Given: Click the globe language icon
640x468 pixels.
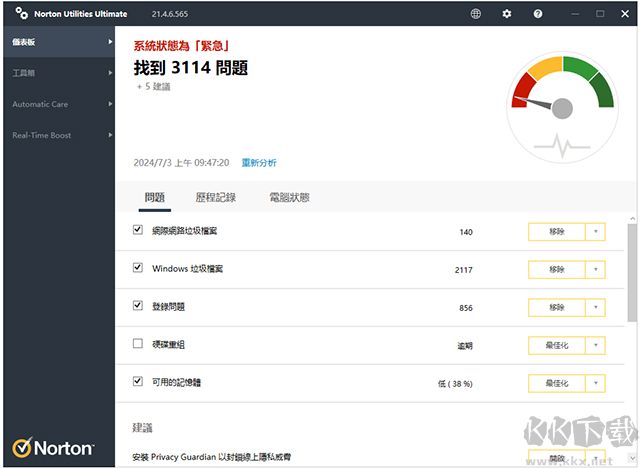Looking at the screenshot, I should [475, 14].
